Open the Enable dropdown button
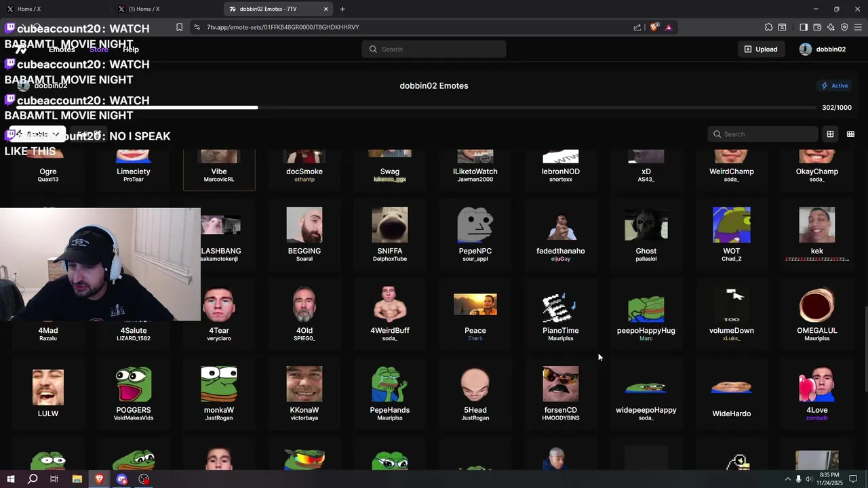 pos(37,134)
